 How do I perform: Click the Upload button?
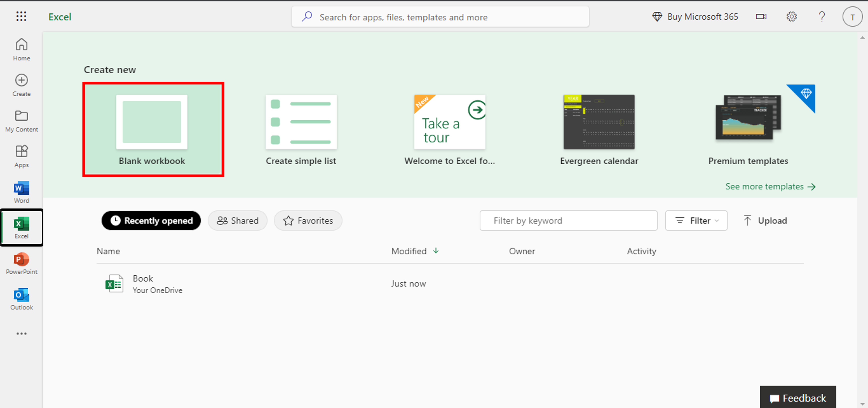[765, 220]
